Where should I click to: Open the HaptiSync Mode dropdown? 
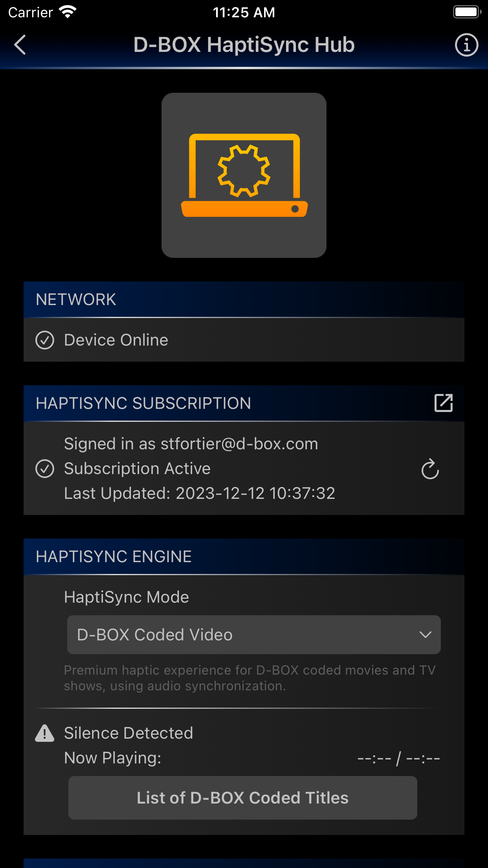coord(254,634)
